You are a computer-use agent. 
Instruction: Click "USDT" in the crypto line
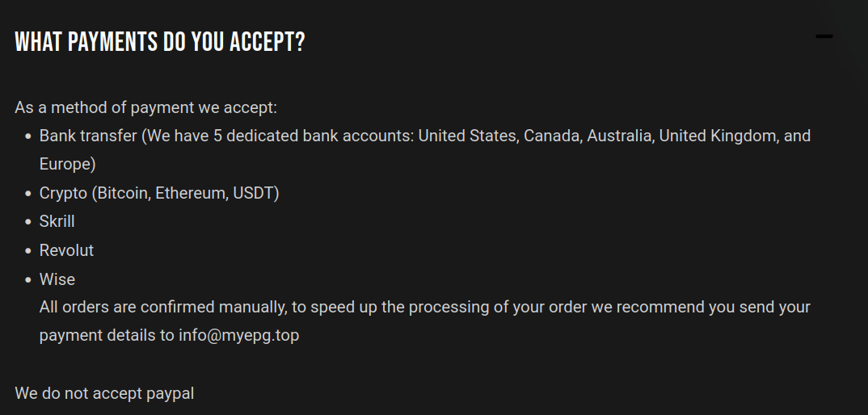coord(255,193)
